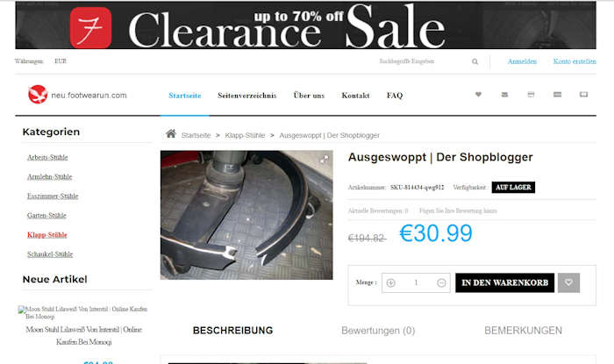614x364 pixels.
Task: Click the home icon in breadcrumb
Action: pos(171,134)
